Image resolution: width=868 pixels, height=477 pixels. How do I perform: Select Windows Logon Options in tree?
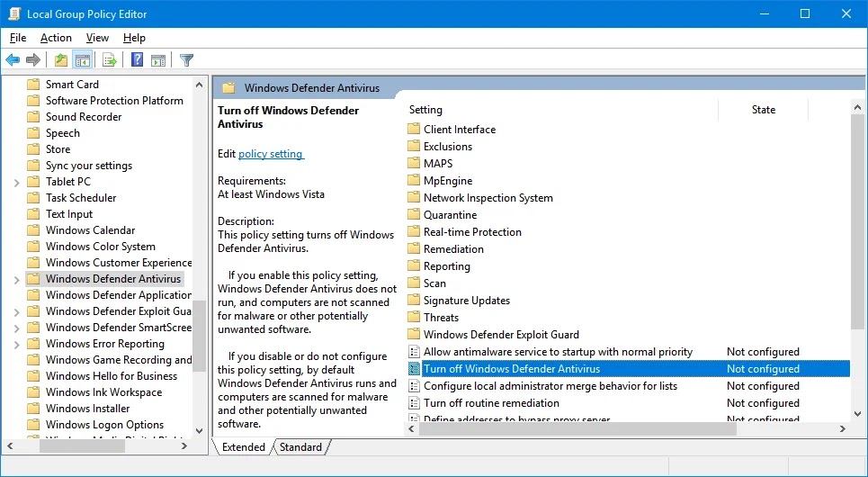pos(104,425)
